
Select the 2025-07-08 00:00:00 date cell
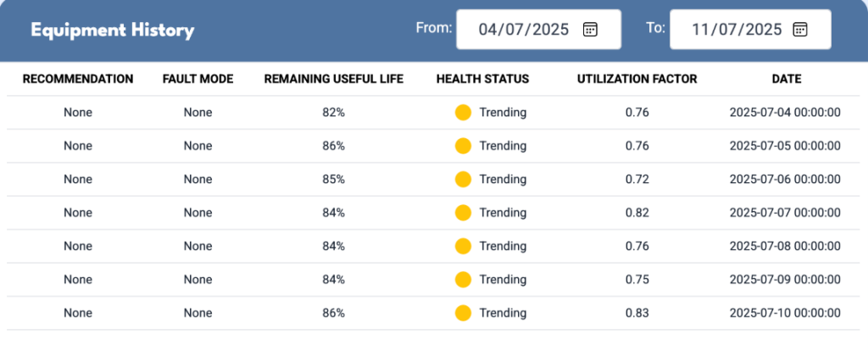pos(785,246)
